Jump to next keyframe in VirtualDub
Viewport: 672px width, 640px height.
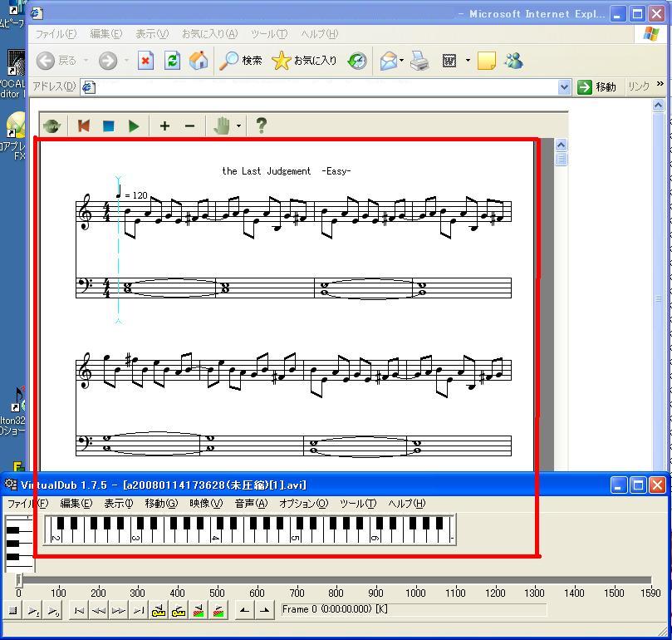pos(178,611)
